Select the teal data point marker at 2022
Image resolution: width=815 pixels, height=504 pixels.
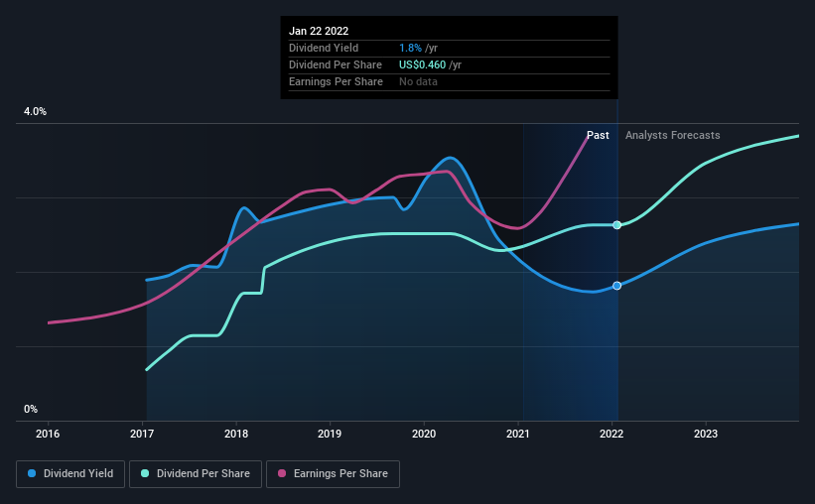coord(617,225)
